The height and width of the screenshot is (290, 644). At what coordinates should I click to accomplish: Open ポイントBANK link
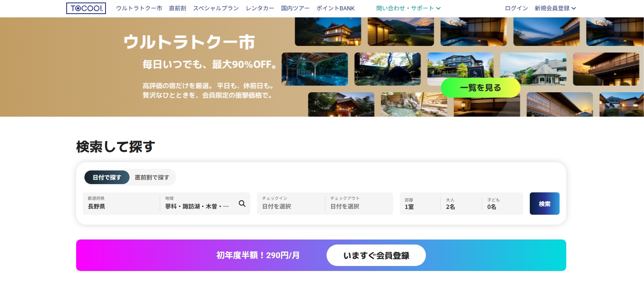click(335, 8)
